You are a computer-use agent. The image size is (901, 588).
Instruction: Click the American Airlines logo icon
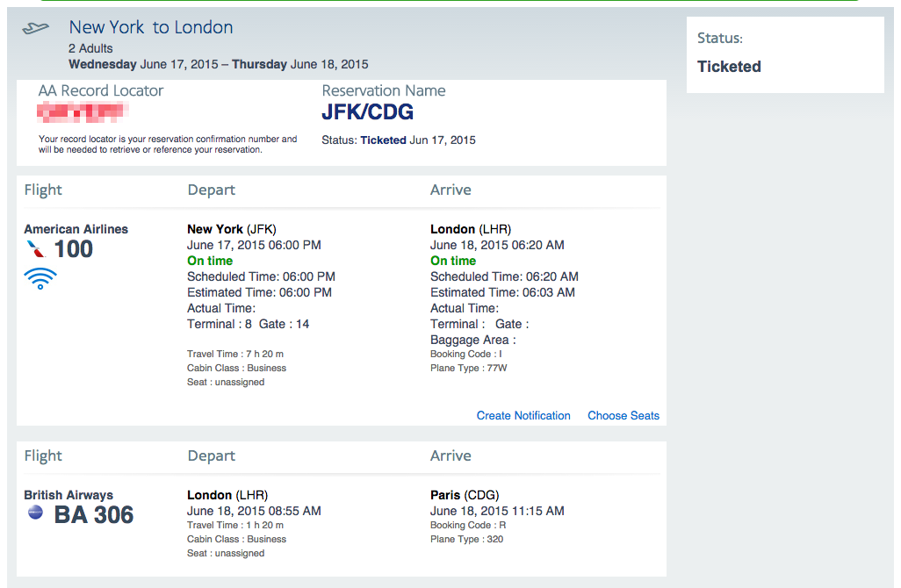coord(35,249)
